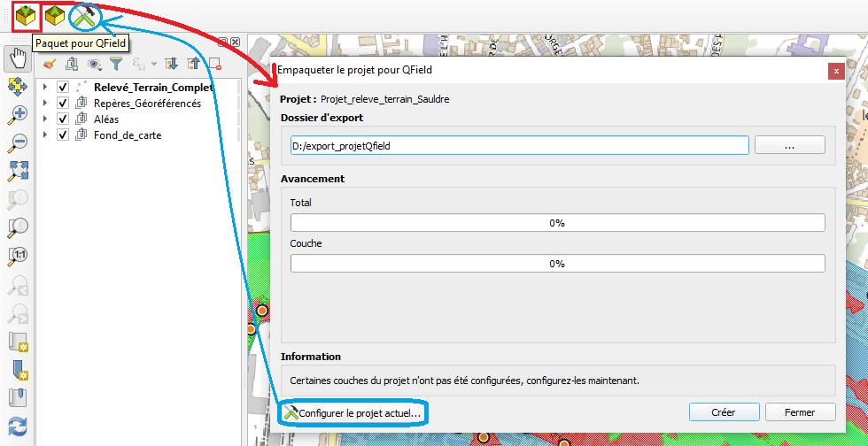Open a New Map View
This screenshot has width=868, height=446.
click(18, 342)
